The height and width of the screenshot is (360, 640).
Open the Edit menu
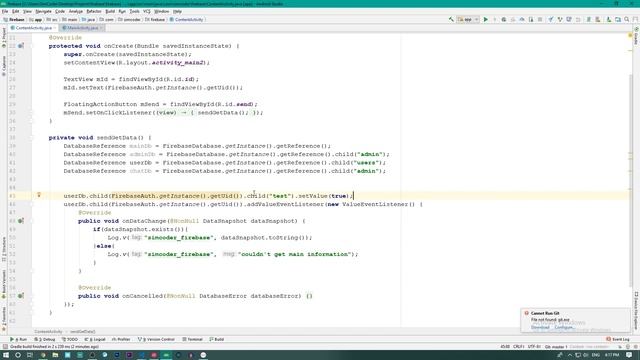coord(16,11)
